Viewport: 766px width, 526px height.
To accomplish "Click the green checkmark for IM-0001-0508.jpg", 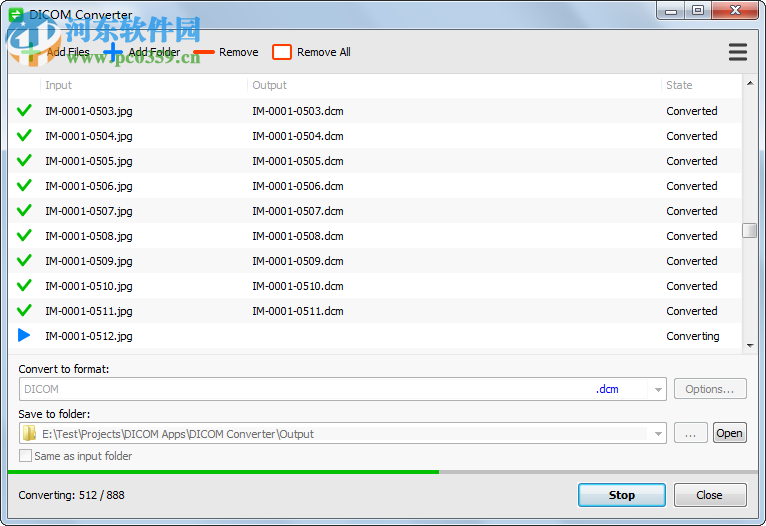I will click(24, 235).
